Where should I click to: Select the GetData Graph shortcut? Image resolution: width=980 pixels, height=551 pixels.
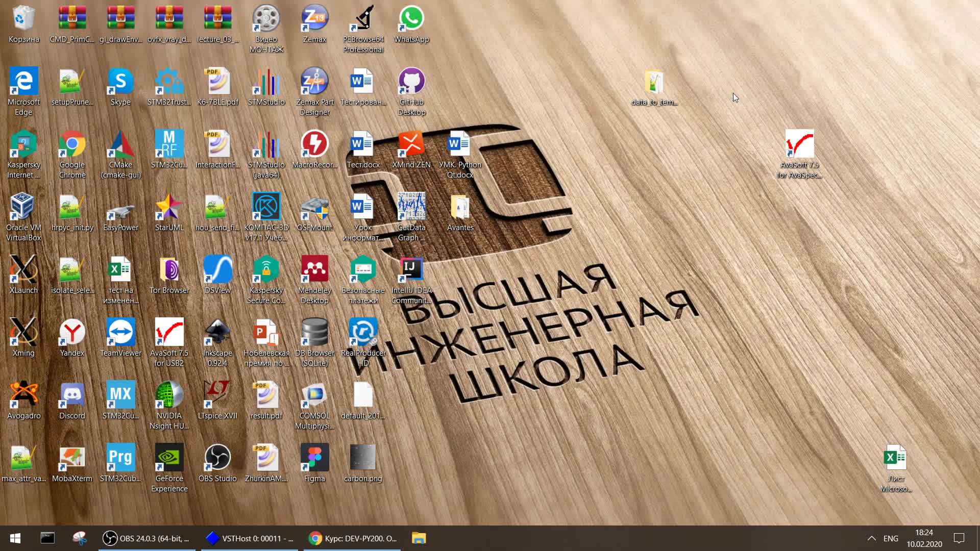point(411,217)
